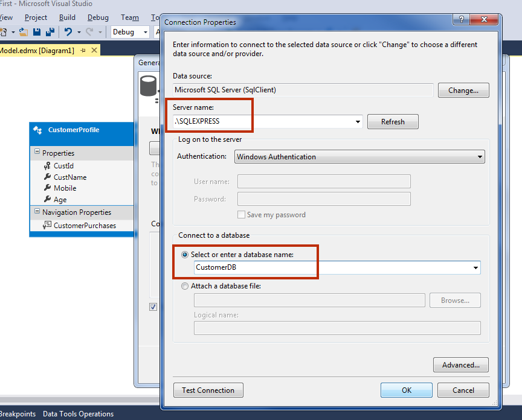Select the 'Attach a database file' radio

click(x=185, y=286)
